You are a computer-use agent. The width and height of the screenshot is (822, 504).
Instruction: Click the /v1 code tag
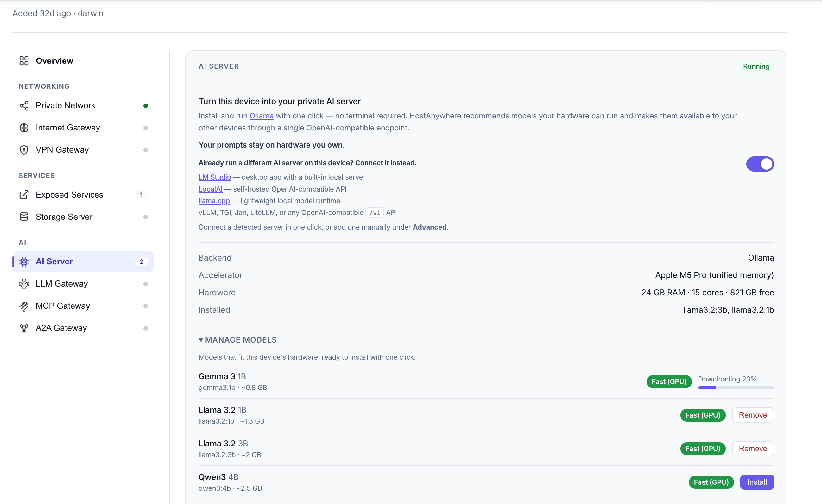coord(375,213)
